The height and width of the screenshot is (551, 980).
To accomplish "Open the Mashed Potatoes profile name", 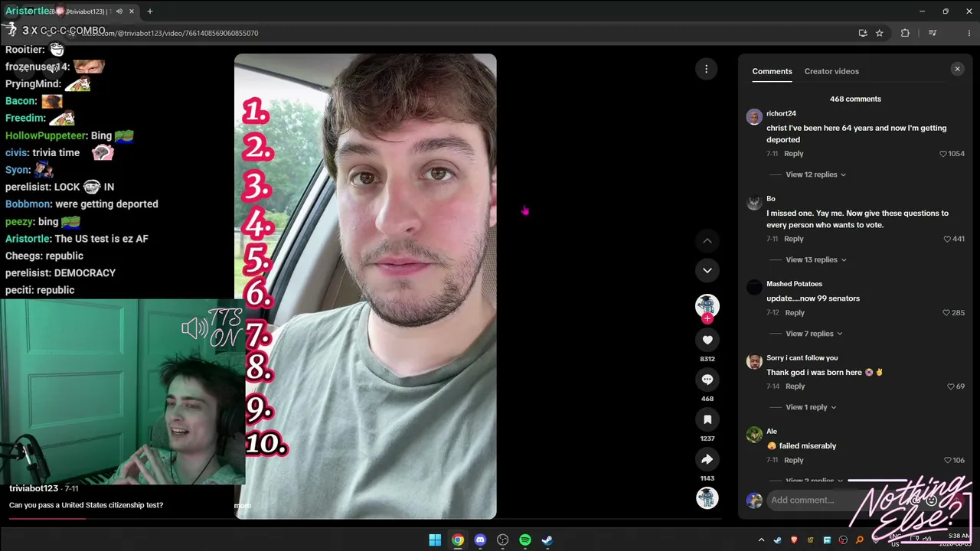I will point(794,284).
